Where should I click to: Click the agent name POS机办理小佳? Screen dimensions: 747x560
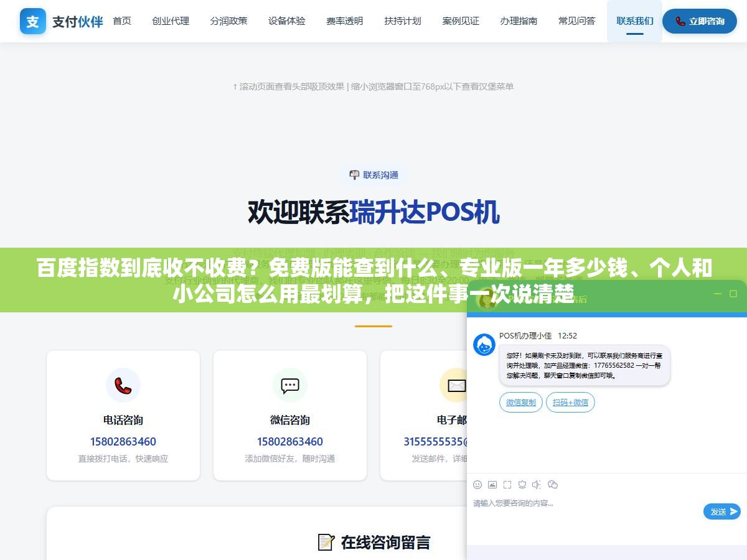point(525,335)
